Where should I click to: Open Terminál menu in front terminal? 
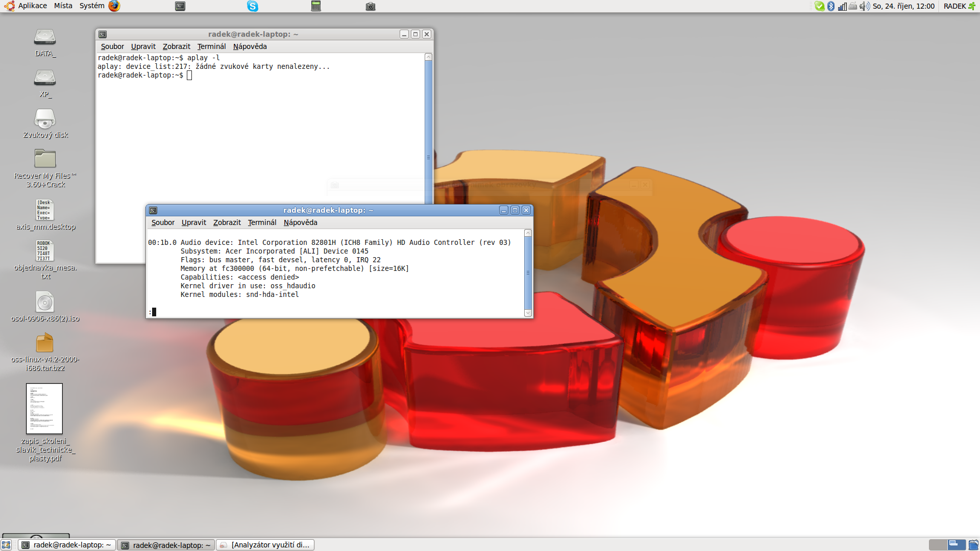(262, 222)
